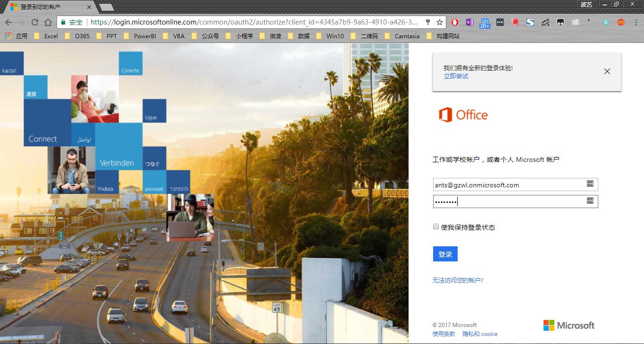Click the green secure padlock icon

tap(63, 22)
